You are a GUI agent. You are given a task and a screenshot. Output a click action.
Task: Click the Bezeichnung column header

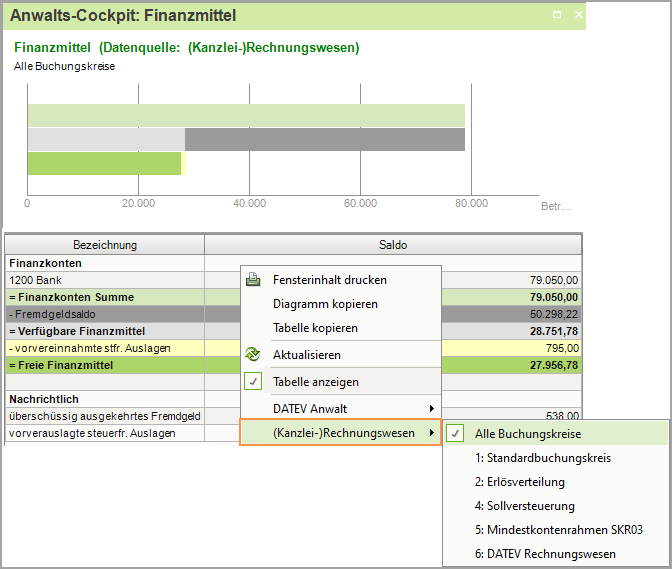coord(105,245)
